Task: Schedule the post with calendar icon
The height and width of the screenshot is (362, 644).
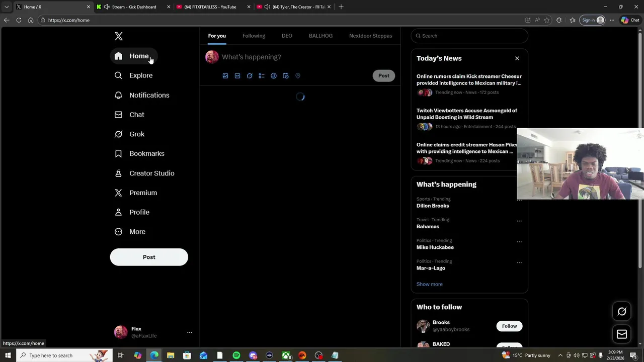Action: tap(286, 76)
